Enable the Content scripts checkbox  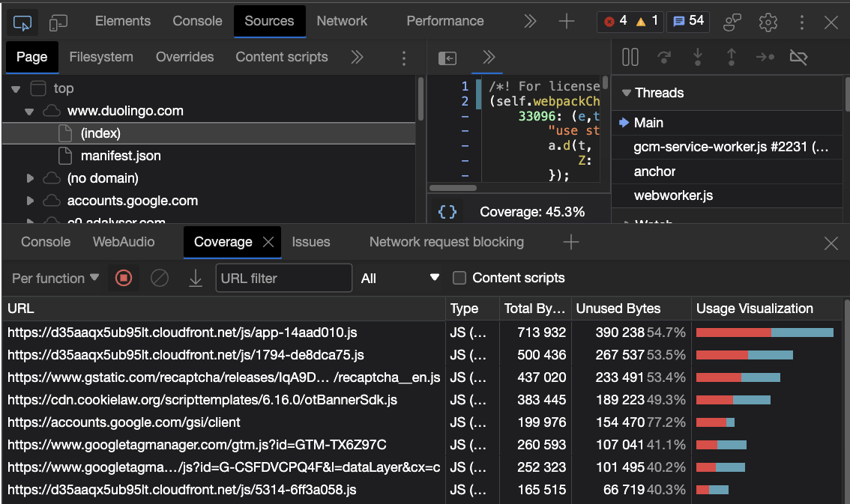click(x=459, y=278)
